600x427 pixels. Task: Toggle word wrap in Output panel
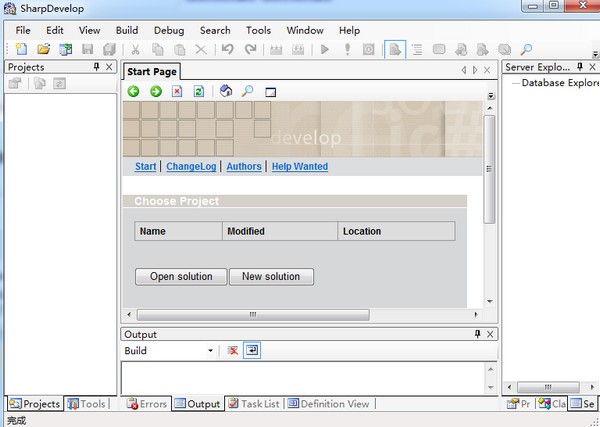[252, 350]
